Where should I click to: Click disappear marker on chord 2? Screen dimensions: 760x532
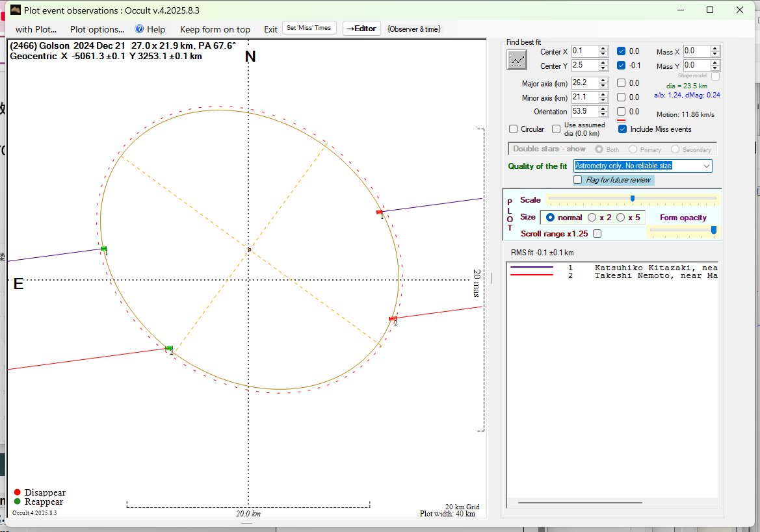392,318
